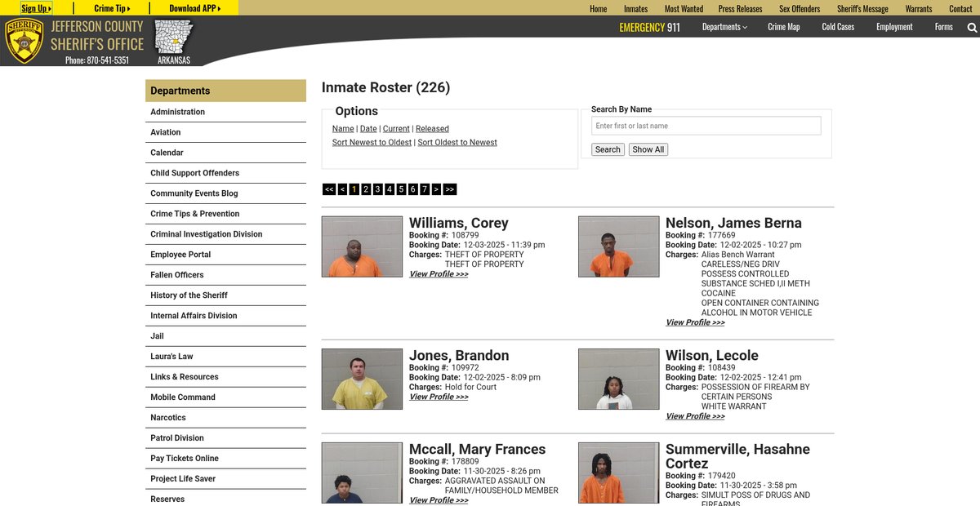Screen dimensions: 980x506
Task: Open Inmates in top menu
Action: [636, 9]
